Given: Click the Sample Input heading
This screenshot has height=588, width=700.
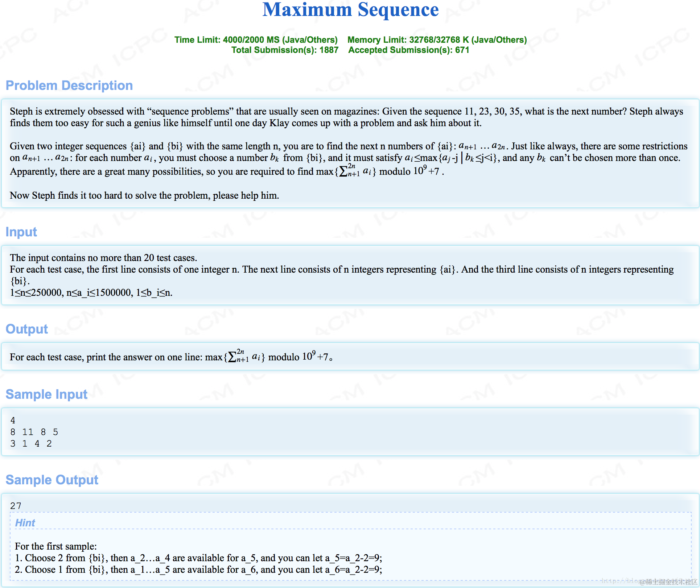Looking at the screenshot, I should pos(46,394).
